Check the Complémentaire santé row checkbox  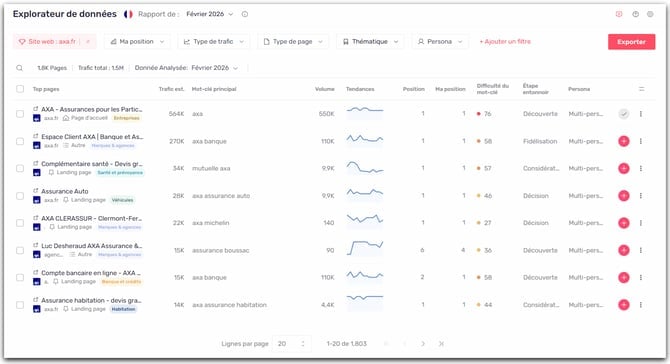[20, 168]
